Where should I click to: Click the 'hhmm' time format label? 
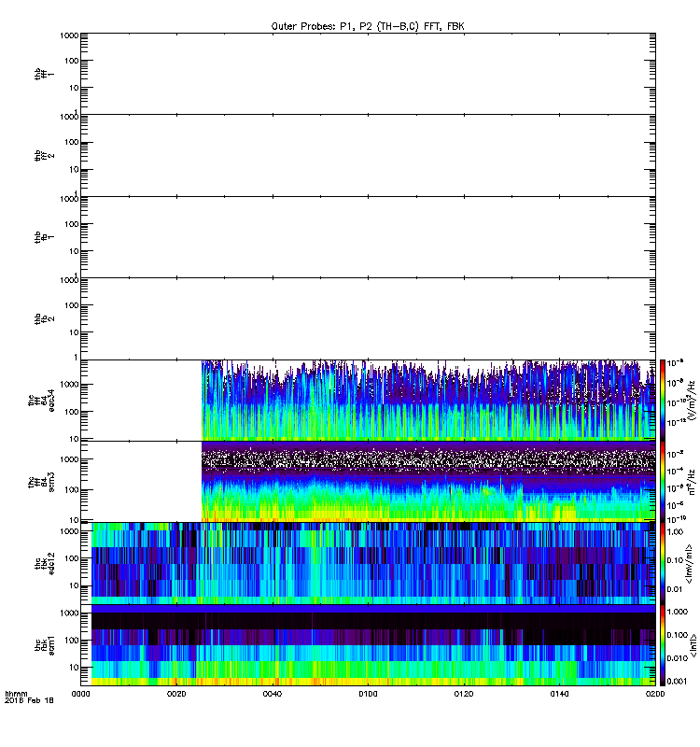(x=16, y=694)
